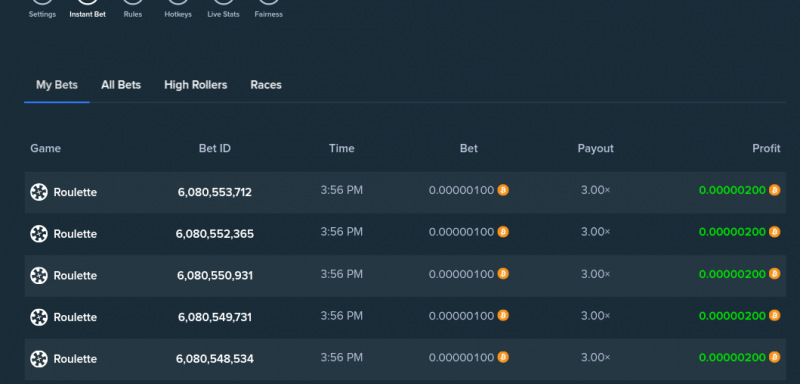Click the Bet column header
The image size is (800, 384).
[x=469, y=148]
